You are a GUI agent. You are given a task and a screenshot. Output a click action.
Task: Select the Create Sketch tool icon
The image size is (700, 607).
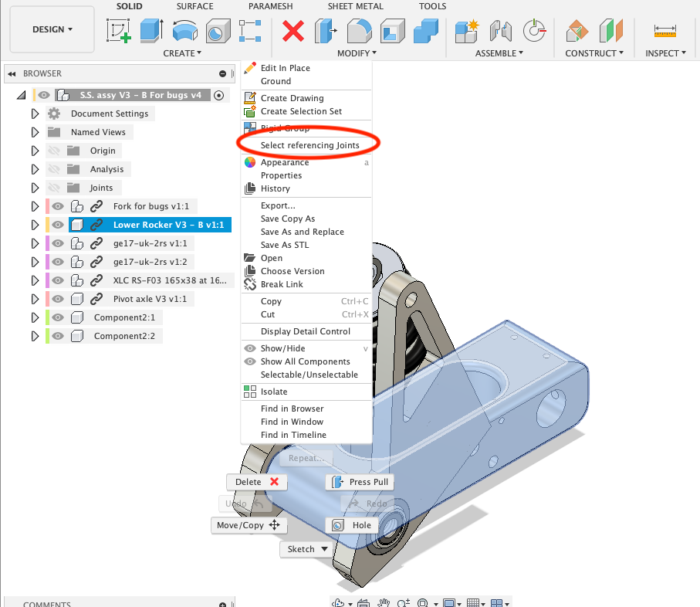[118, 30]
